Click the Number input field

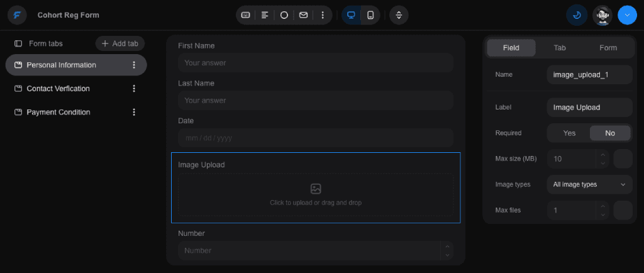click(309, 250)
